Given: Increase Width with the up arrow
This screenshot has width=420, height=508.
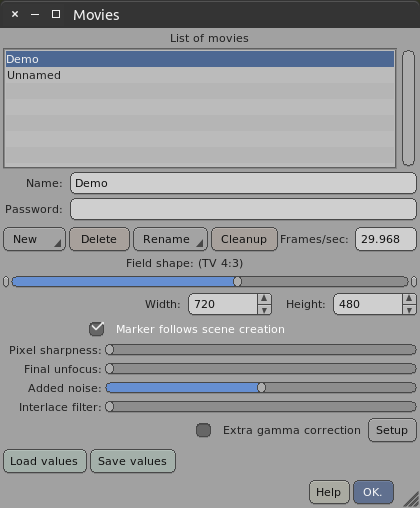Looking at the screenshot, I should coord(264,298).
